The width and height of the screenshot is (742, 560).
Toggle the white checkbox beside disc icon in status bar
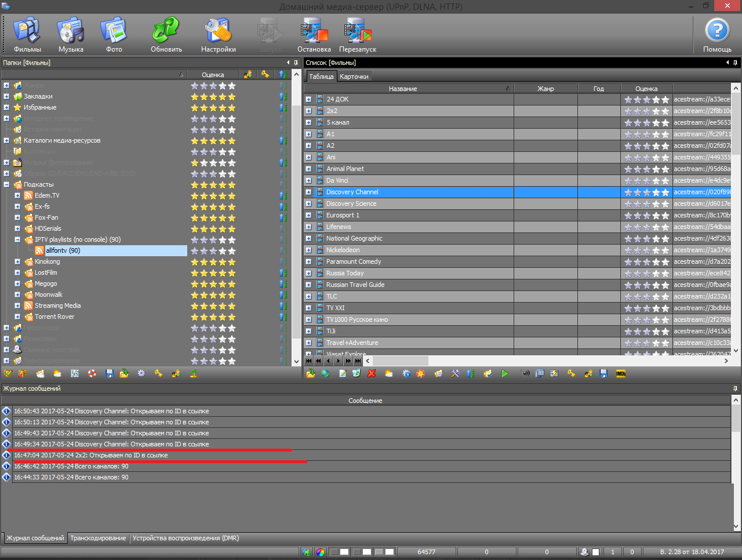pos(595,552)
